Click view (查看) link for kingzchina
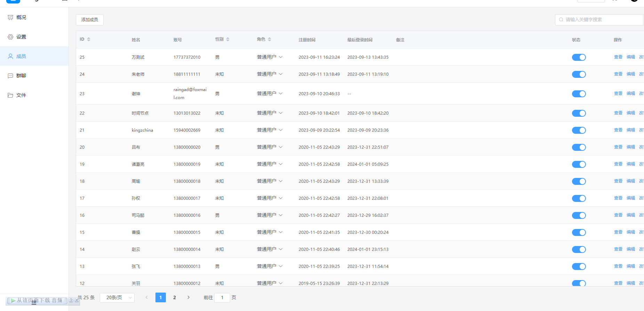Screen dimensions: 644x311 click(618, 130)
